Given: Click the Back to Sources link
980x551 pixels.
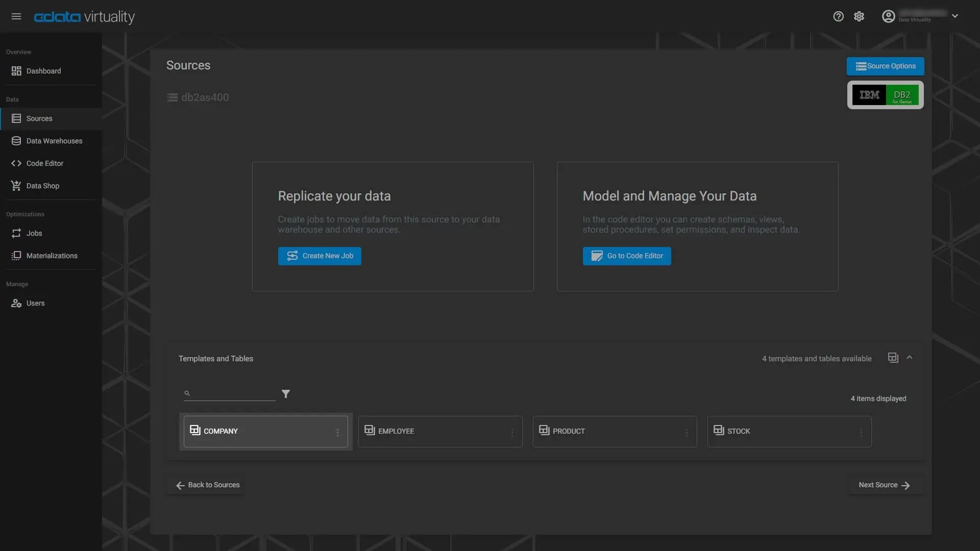Looking at the screenshot, I should coord(208,485).
